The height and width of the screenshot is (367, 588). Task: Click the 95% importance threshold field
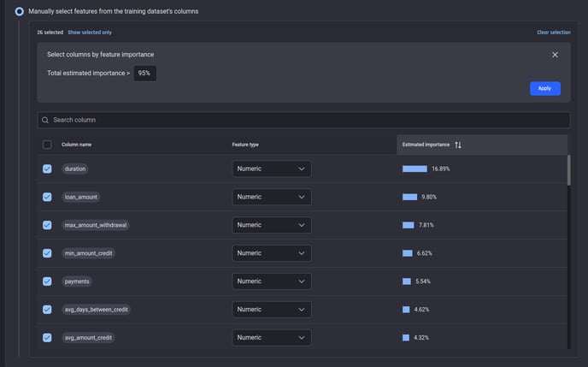point(144,74)
